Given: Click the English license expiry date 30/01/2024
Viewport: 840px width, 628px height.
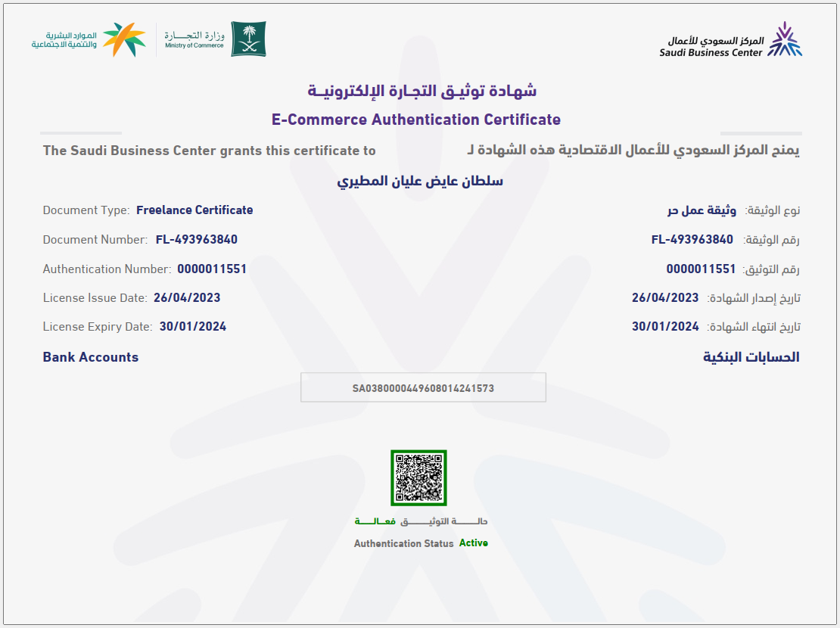Looking at the screenshot, I should coord(193,327).
